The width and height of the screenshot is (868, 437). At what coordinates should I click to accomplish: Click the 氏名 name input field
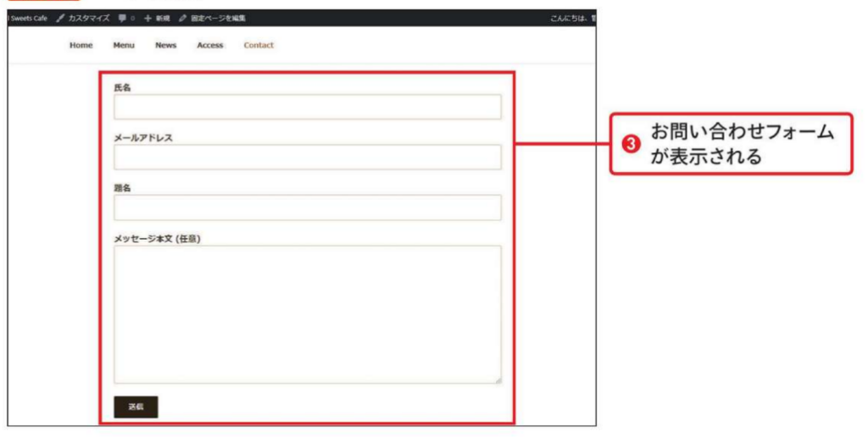[x=307, y=107]
